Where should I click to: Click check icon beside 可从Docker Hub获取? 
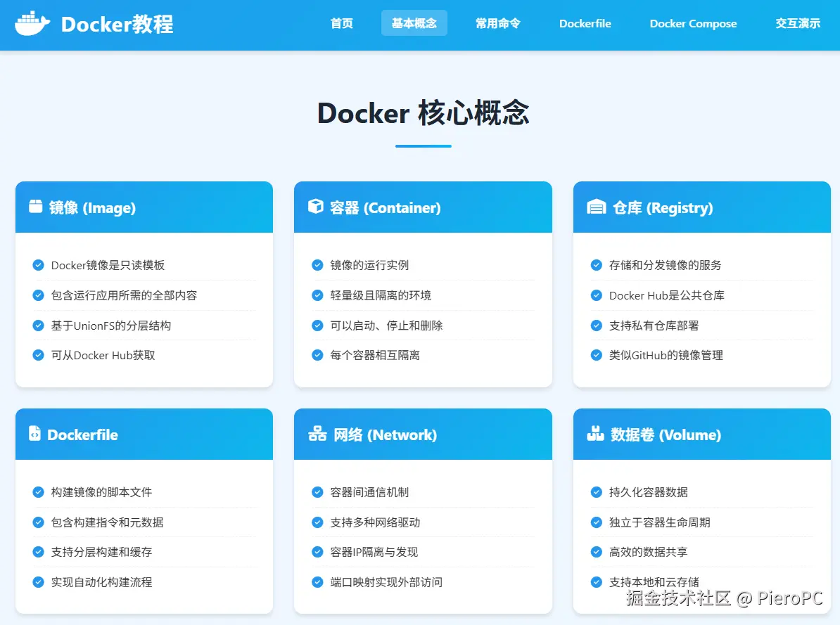pos(38,355)
